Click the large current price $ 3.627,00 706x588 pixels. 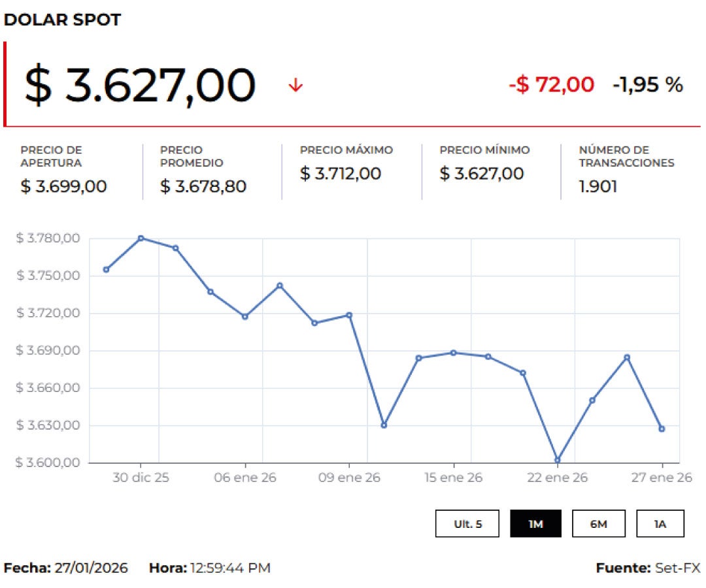pos(139,85)
